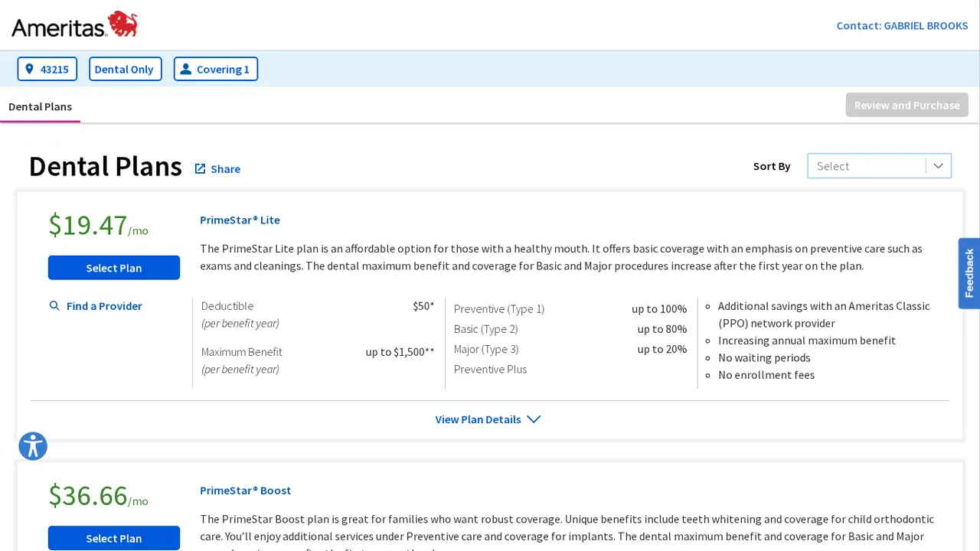The width and height of the screenshot is (980, 551).
Task: Open the accessibility options icon
Action: [33, 446]
